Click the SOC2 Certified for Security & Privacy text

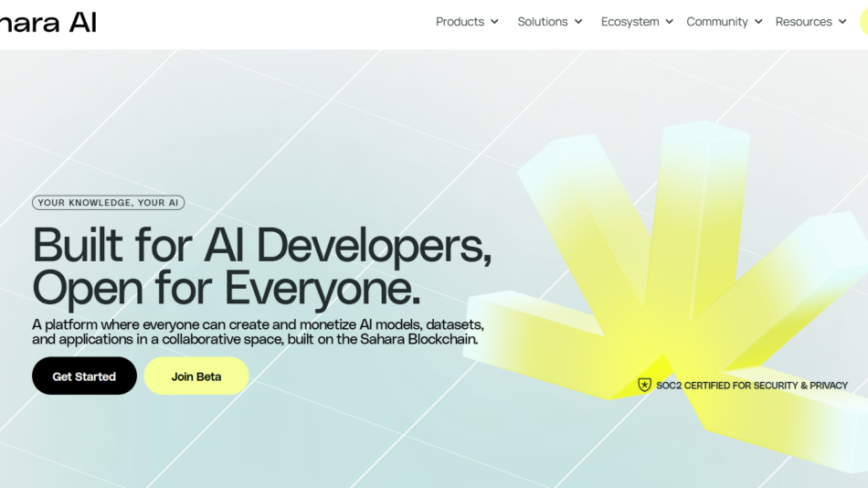click(751, 386)
